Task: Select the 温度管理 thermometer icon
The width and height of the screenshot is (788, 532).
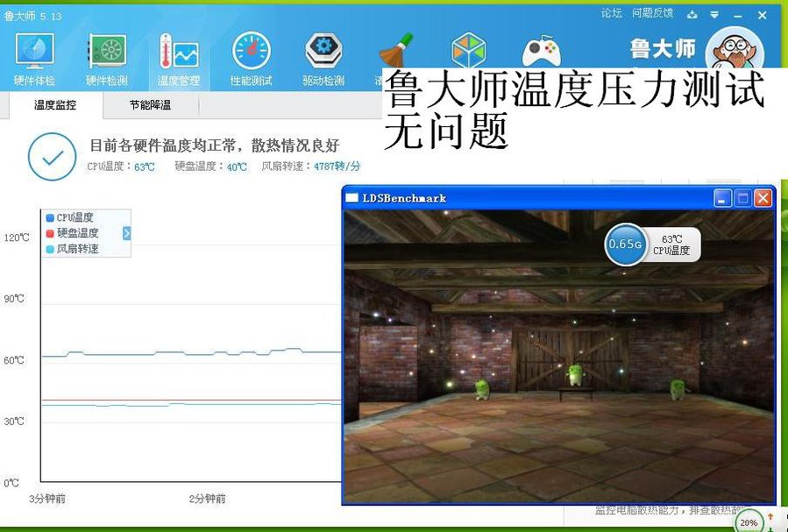Action: 179,58
